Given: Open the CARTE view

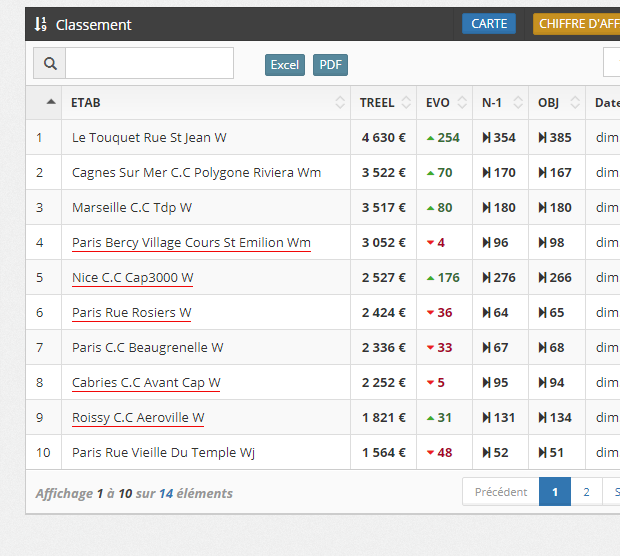Looking at the screenshot, I should (489, 24).
